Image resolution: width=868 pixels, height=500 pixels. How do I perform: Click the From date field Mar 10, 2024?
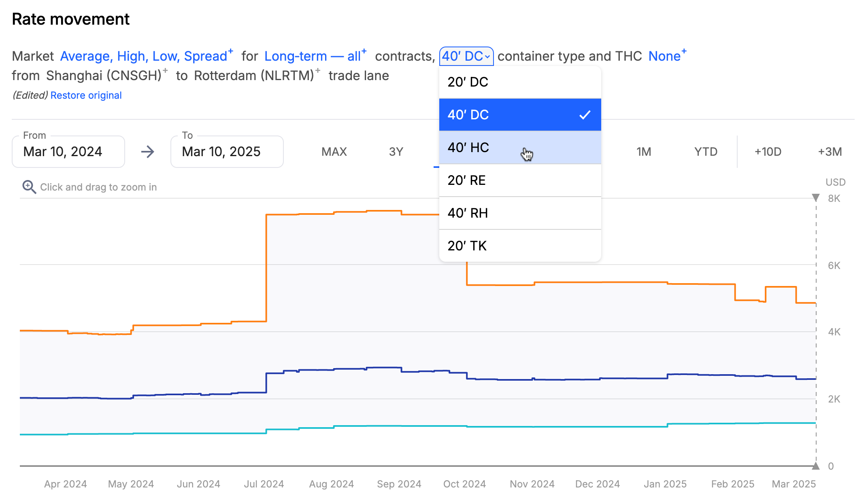68,152
